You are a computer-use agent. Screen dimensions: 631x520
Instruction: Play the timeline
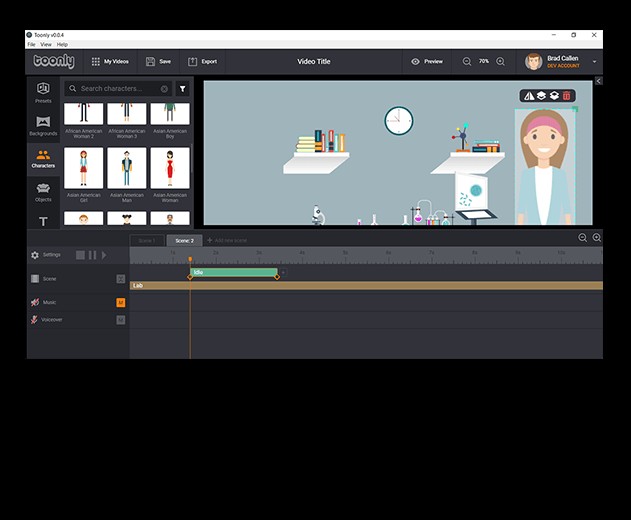[x=104, y=255]
